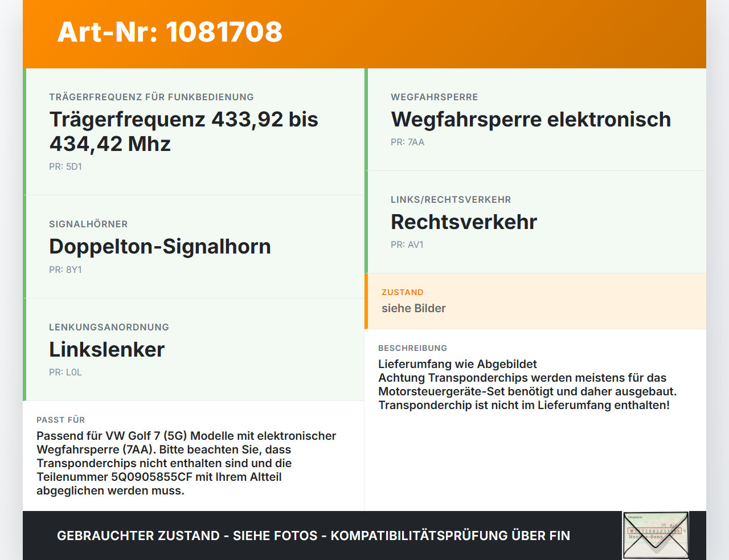The width and height of the screenshot is (729, 560).
Task: Click the 'TRÄGERFREQUENZ FÜR FUNKBEDIENUNG' label
Action: coord(151,97)
